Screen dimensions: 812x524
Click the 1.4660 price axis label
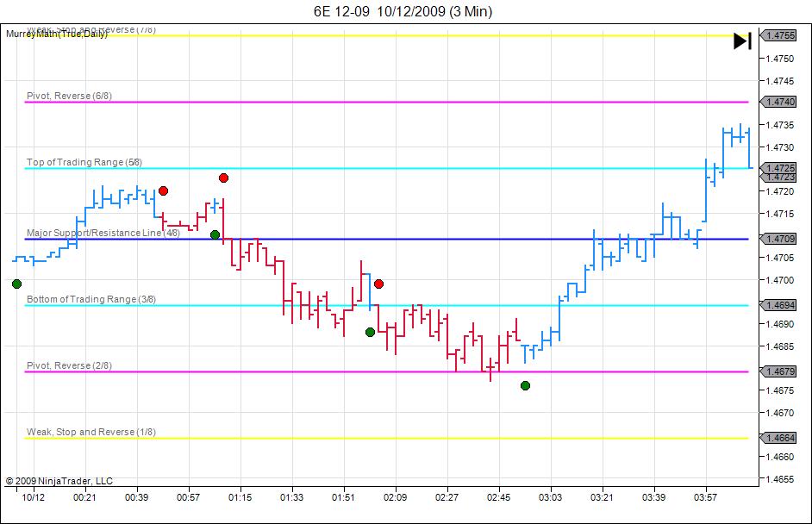pyautogui.click(x=780, y=457)
